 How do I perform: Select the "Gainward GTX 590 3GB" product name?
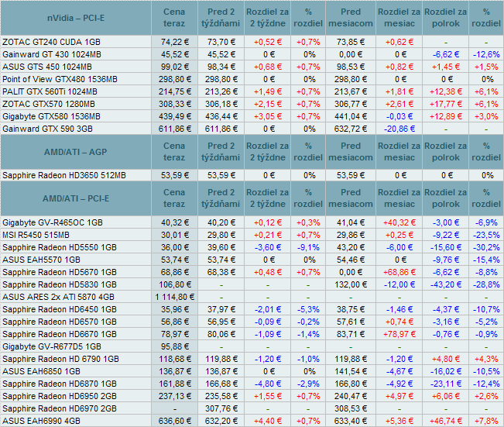pos(47,129)
